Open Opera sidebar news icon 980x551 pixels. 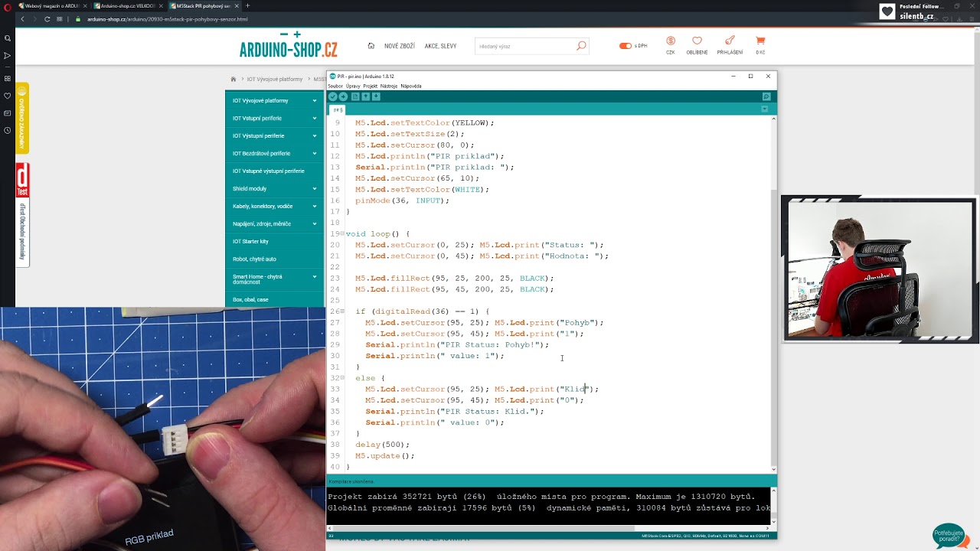8,113
